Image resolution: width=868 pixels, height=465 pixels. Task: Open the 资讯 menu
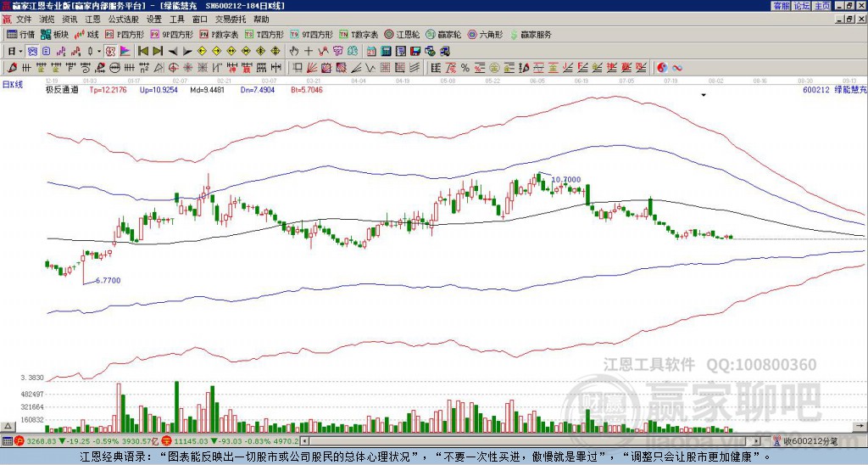[x=70, y=20]
